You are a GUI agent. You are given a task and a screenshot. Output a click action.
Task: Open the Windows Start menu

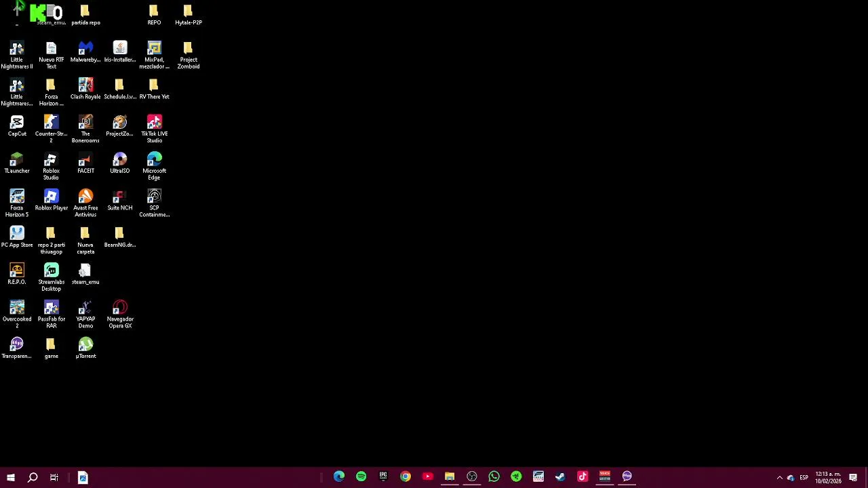coord(11,478)
